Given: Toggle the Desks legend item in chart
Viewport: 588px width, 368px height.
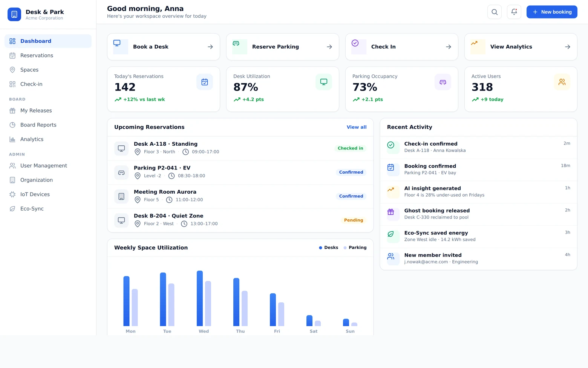Looking at the screenshot, I should point(329,248).
